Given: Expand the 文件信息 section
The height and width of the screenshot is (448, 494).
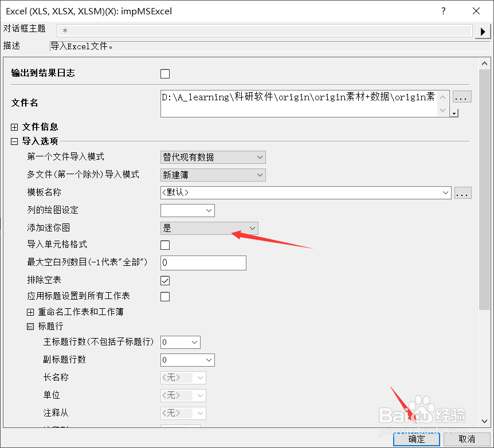Looking at the screenshot, I should tap(14, 127).
